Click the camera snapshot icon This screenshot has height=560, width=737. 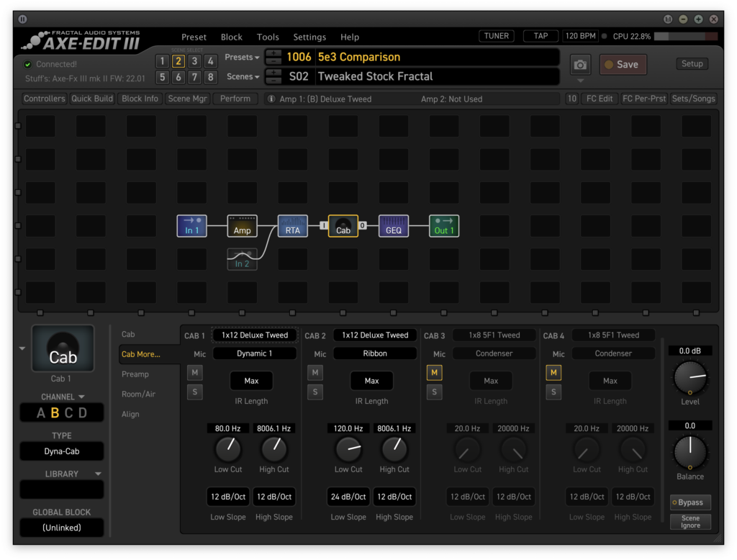pyautogui.click(x=581, y=64)
